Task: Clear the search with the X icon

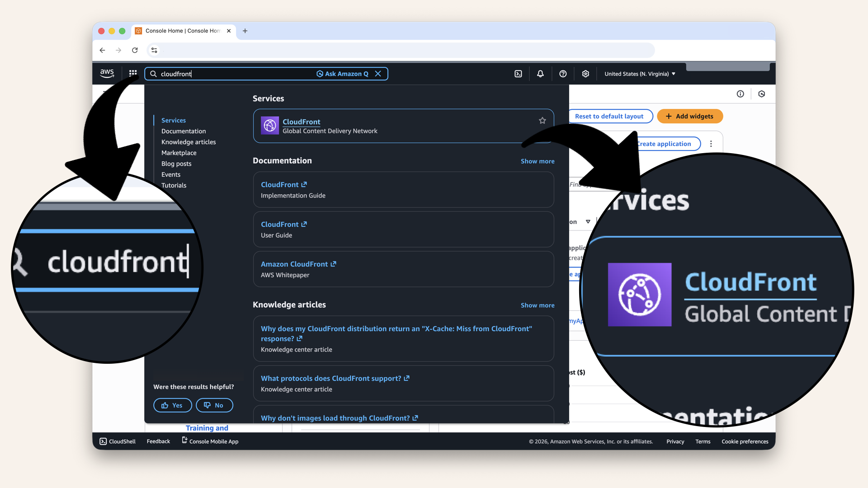Action: tap(378, 74)
